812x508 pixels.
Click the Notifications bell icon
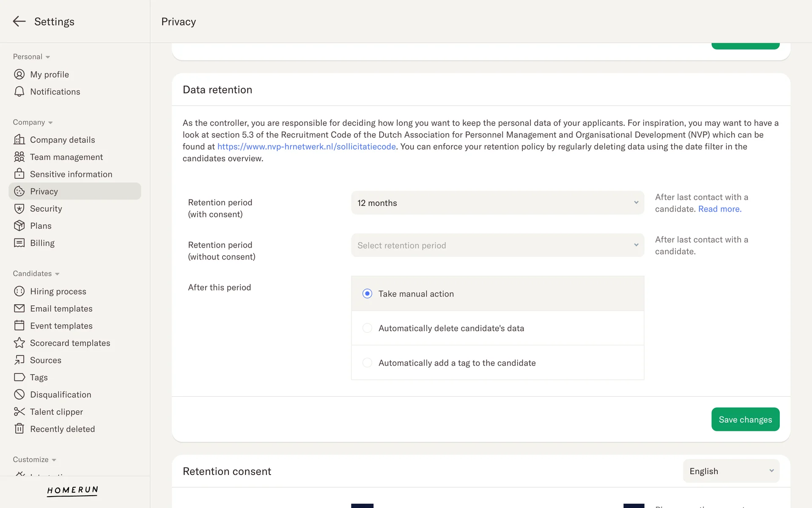click(x=19, y=92)
